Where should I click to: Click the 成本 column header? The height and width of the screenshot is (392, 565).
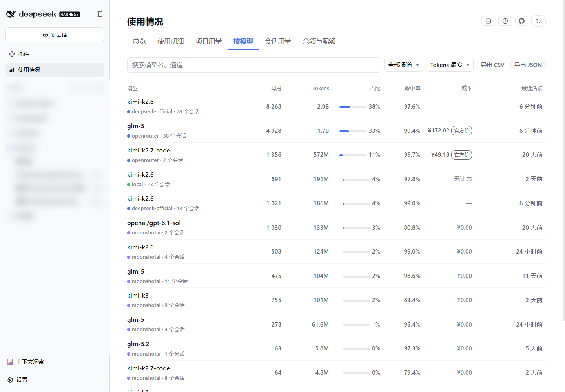pos(467,88)
